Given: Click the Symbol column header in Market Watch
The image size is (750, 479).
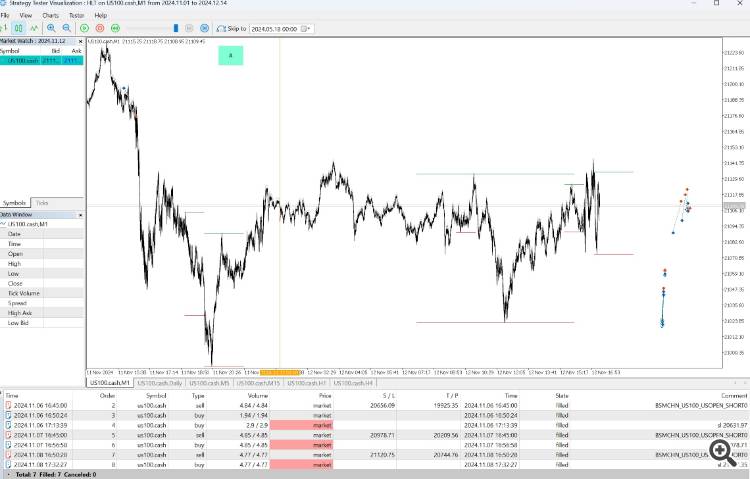Looking at the screenshot, I should [x=10, y=51].
